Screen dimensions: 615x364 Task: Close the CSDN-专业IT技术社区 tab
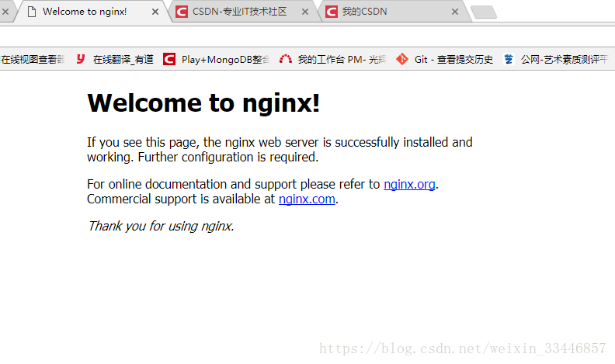pyautogui.click(x=305, y=12)
